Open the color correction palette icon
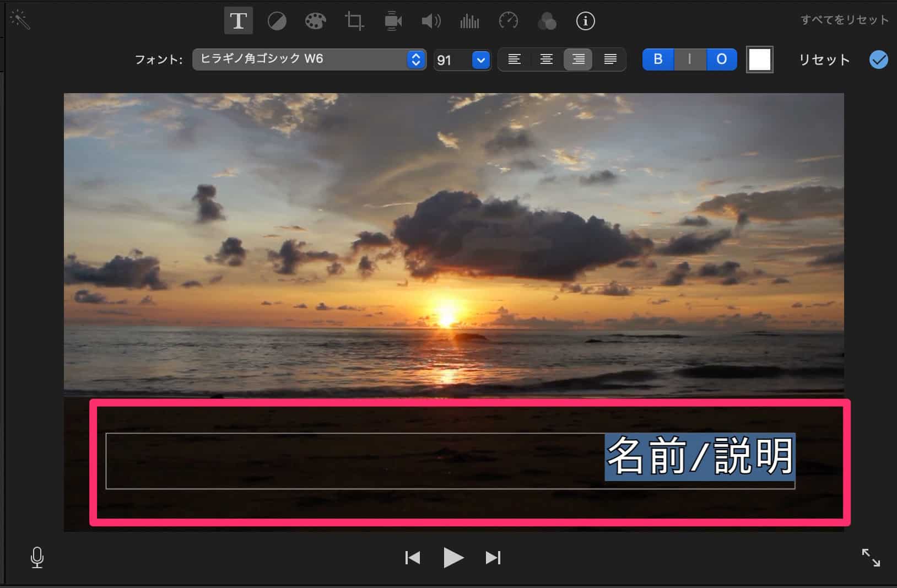The height and width of the screenshot is (588, 897). point(315,21)
